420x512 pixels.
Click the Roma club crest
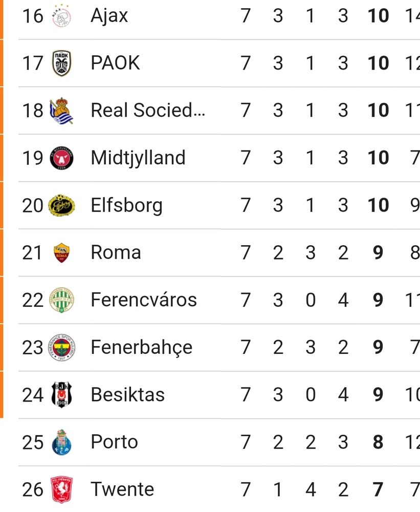coord(61,253)
